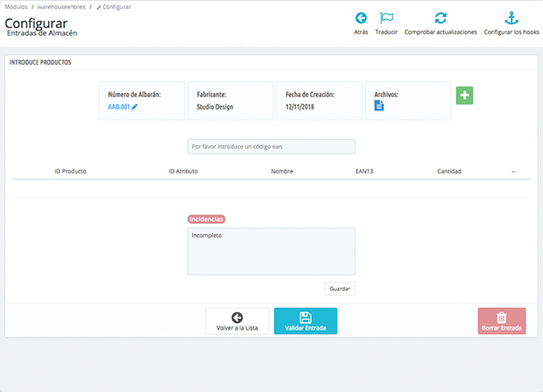Click the Configurar breadcrumb item

[x=114, y=7]
